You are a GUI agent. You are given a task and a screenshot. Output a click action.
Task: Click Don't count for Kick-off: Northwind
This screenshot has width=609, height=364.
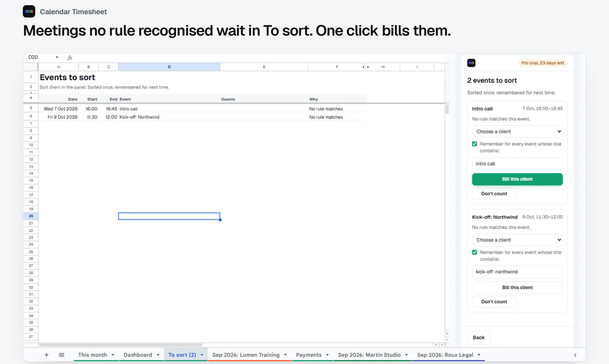click(x=494, y=302)
